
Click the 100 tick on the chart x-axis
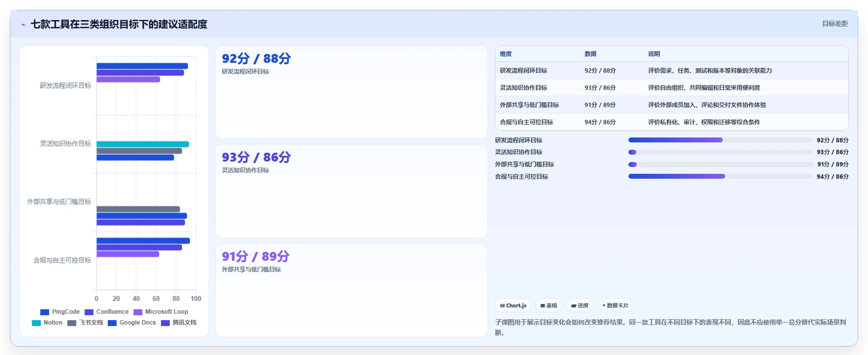click(196, 299)
